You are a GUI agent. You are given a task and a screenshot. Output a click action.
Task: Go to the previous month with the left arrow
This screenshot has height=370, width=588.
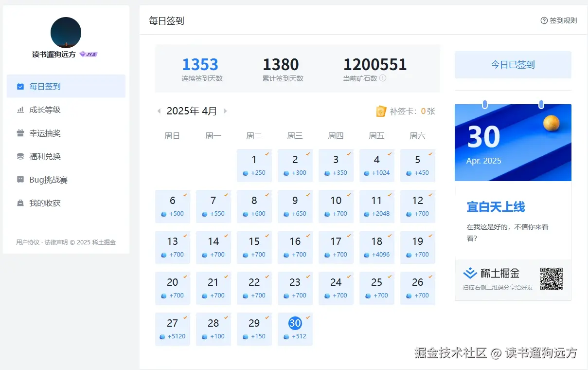click(x=159, y=111)
